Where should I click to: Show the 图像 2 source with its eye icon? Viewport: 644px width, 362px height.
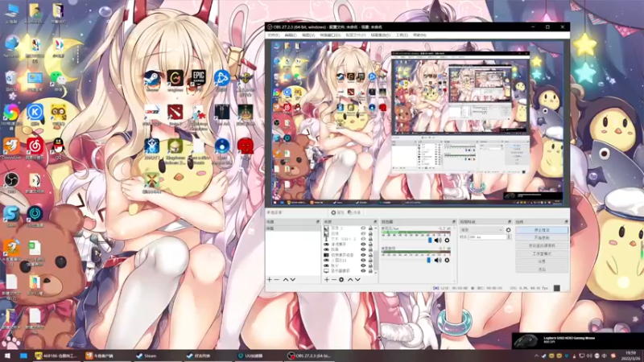[x=364, y=228]
